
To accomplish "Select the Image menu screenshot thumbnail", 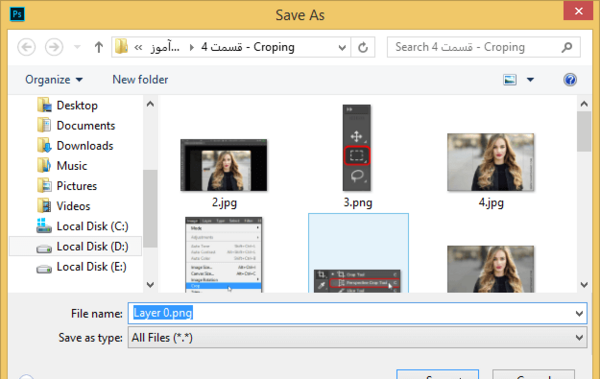I will click(224, 255).
